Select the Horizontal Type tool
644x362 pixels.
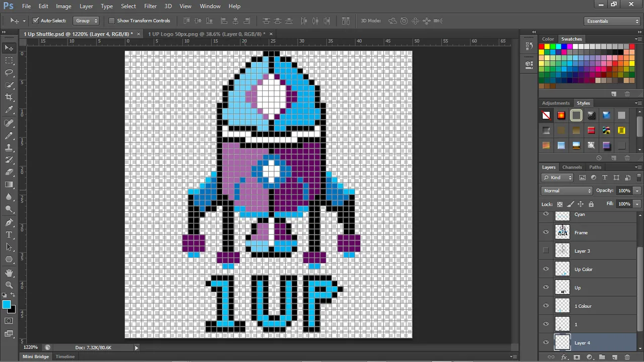tap(9, 235)
